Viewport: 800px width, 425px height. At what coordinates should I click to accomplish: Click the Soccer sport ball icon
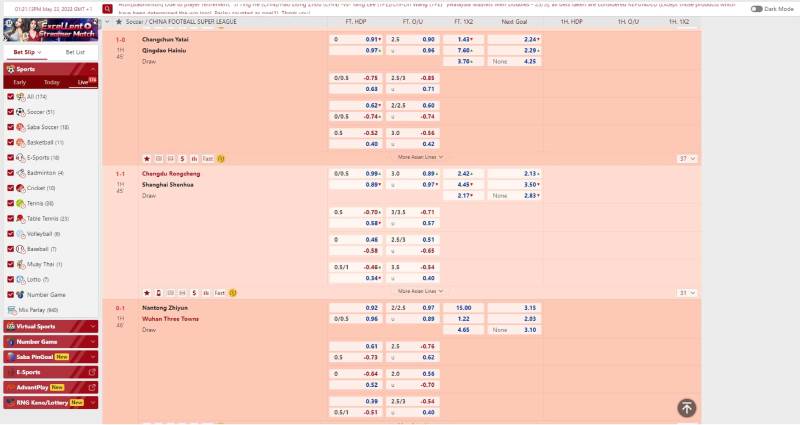(x=21, y=112)
